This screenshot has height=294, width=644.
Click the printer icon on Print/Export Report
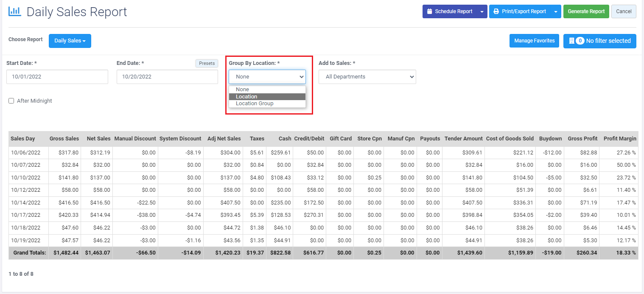tap(496, 11)
